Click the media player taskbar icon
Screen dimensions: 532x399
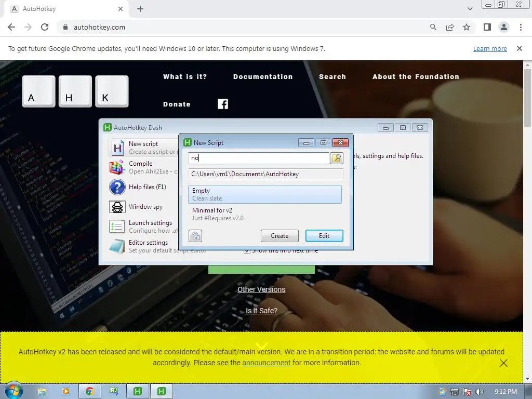66,392
